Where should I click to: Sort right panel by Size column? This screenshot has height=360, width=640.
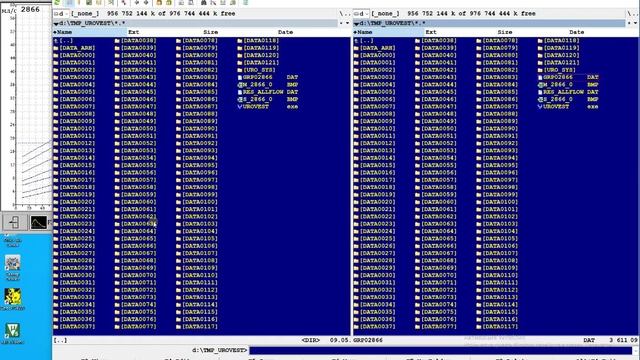coord(505,32)
